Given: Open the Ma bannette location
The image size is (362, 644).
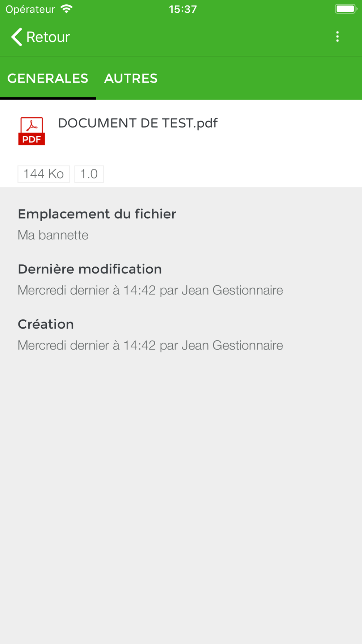Looking at the screenshot, I should click(x=53, y=235).
